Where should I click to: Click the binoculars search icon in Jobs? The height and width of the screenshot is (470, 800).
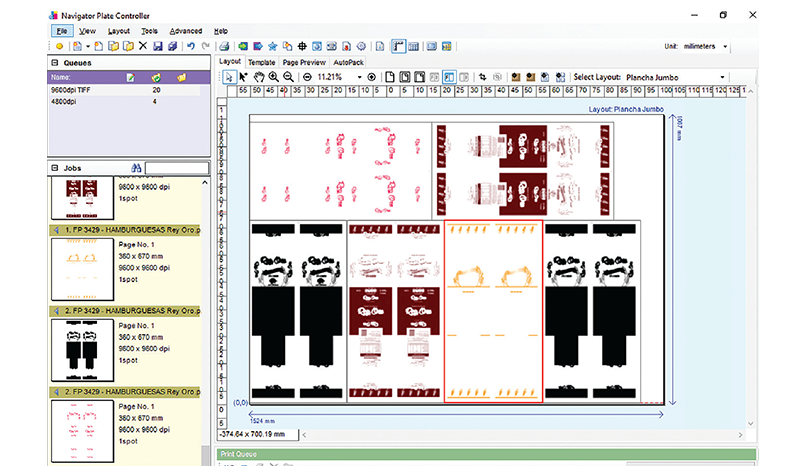[x=136, y=168]
